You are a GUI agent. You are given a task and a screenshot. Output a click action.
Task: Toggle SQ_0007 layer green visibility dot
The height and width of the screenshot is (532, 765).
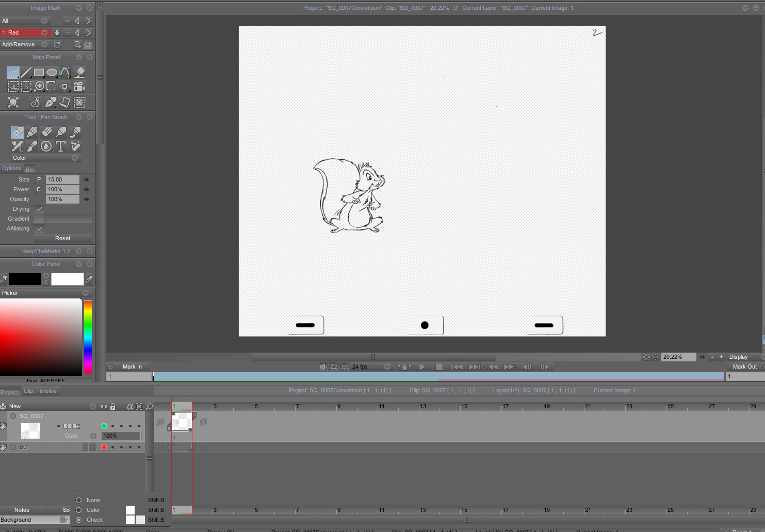coord(104,426)
